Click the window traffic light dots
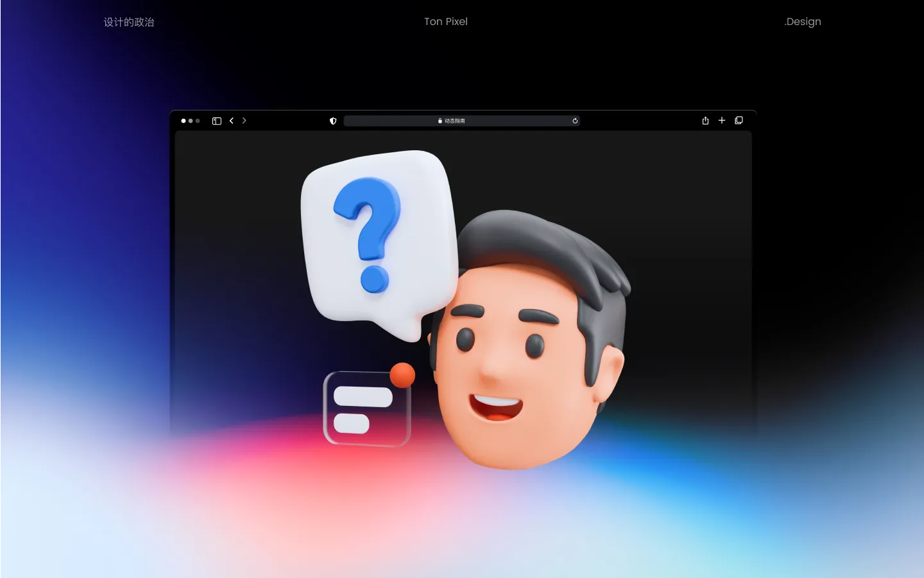This screenshot has height=578, width=924. click(x=191, y=121)
